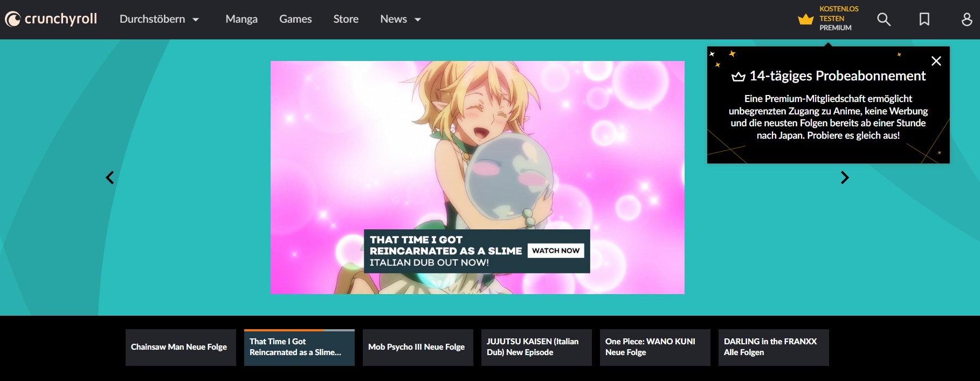Open the Manga menu item
980x381 pixels.
click(x=241, y=19)
